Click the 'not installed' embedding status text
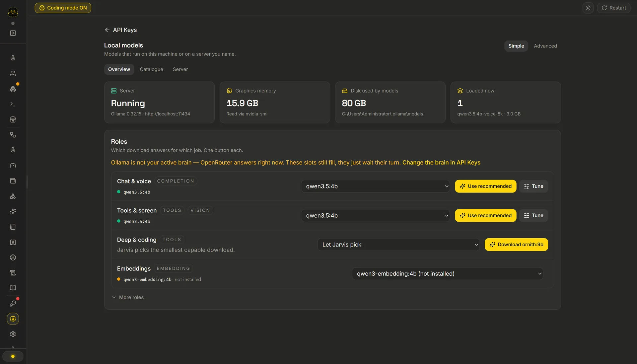 click(x=188, y=280)
